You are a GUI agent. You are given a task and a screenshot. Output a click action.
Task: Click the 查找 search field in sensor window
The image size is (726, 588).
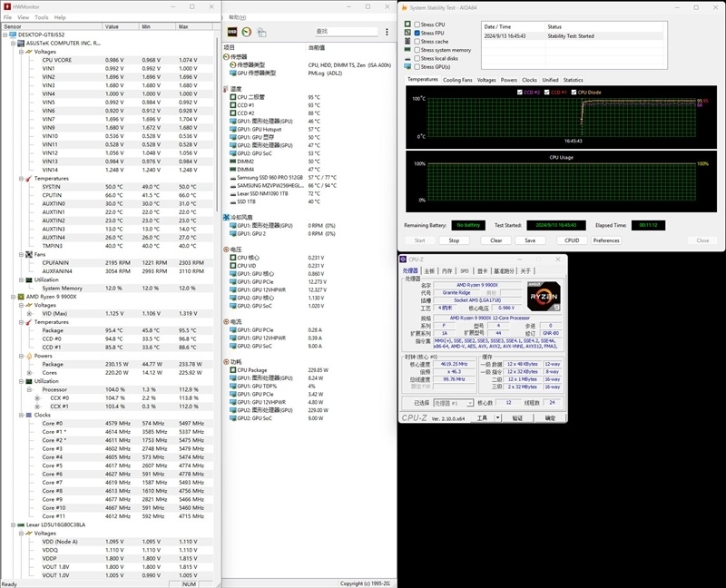pyautogui.click(x=347, y=32)
